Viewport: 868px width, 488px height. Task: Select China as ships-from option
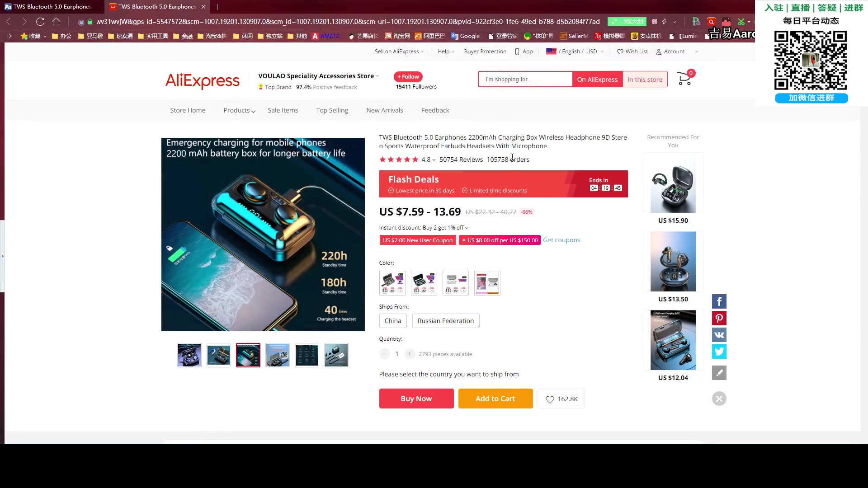392,321
